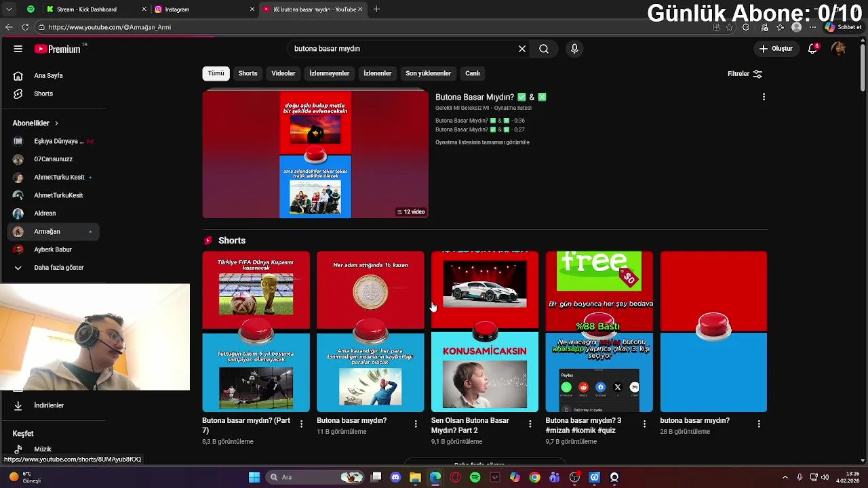Open Spotify from the taskbar

475,477
